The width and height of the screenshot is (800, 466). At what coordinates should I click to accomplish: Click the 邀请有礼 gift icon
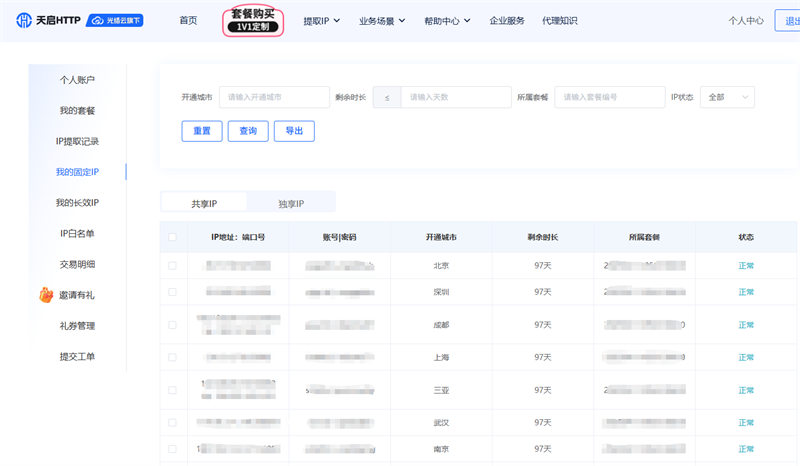[x=45, y=295]
